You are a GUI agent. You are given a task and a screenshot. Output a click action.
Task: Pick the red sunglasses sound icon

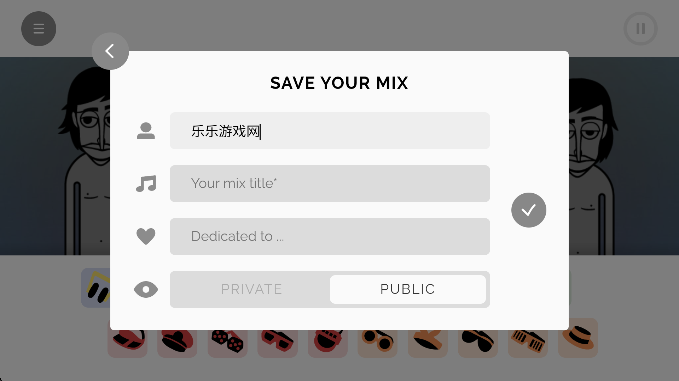278,341
